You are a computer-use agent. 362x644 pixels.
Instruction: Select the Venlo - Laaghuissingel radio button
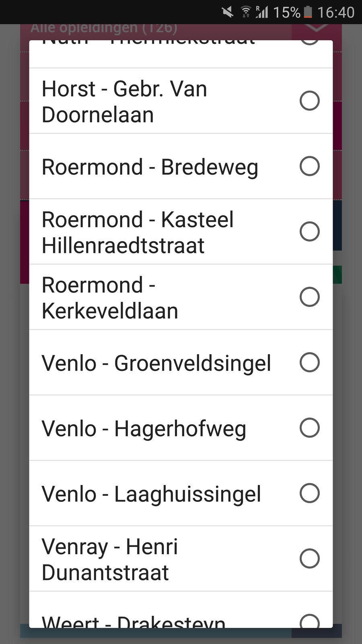[309, 493]
